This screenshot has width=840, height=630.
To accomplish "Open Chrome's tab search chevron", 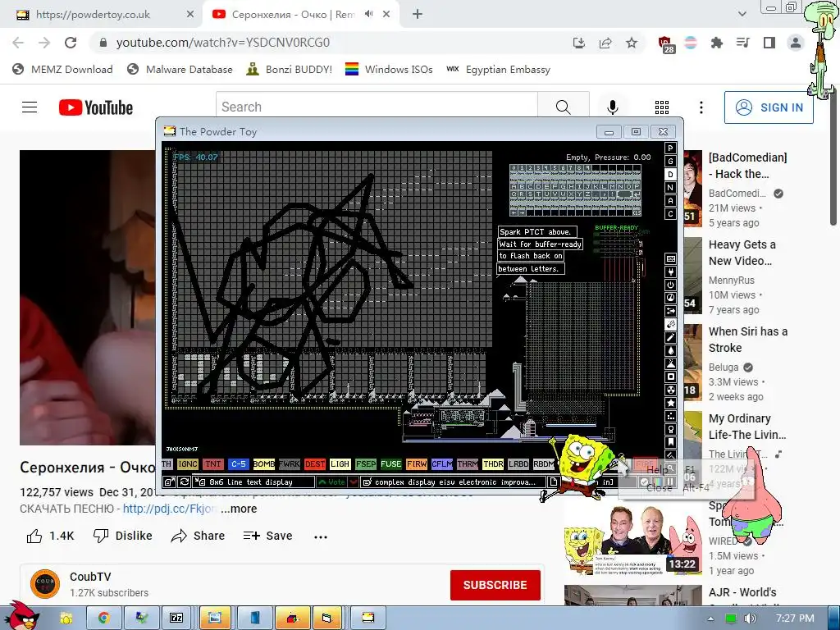I will coord(742,15).
